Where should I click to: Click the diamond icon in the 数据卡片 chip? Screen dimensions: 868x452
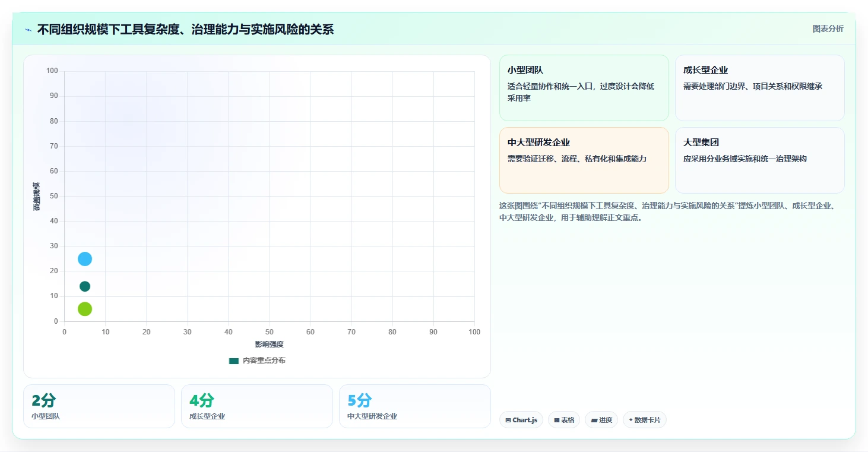pos(631,420)
